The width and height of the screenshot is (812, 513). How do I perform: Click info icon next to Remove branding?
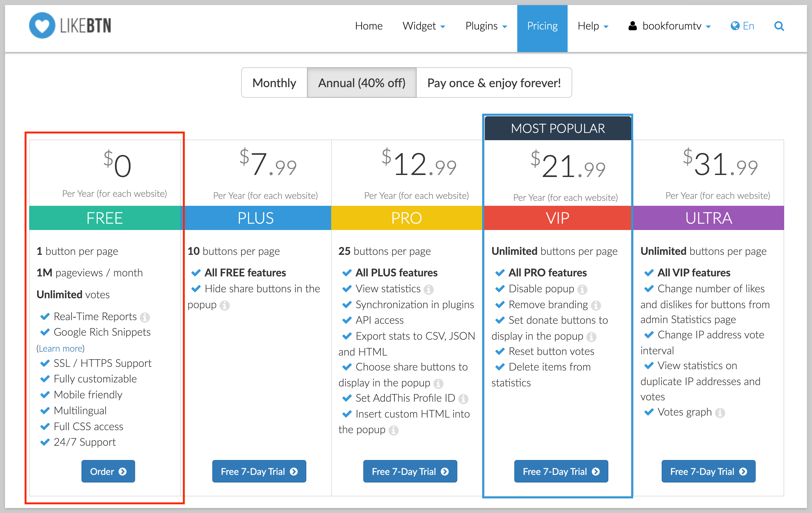[x=596, y=305]
